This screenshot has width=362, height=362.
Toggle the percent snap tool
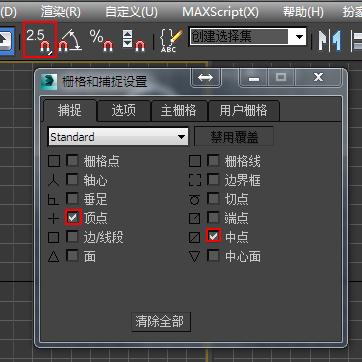[101, 41]
